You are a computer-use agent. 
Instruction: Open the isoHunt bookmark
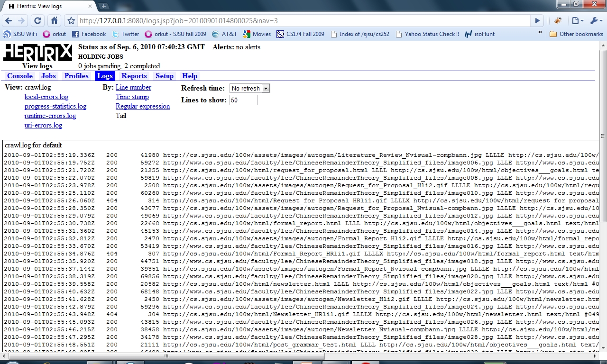tap(480, 34)
